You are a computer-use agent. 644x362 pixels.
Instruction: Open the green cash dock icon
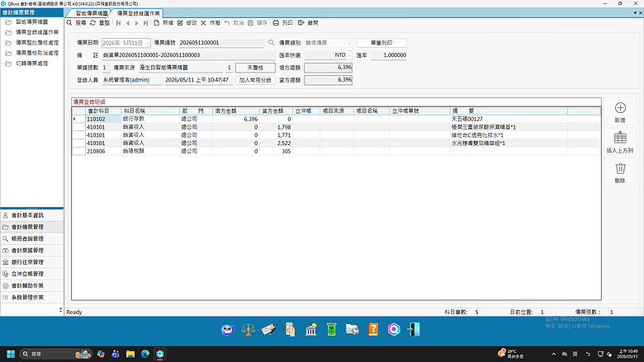331,330
